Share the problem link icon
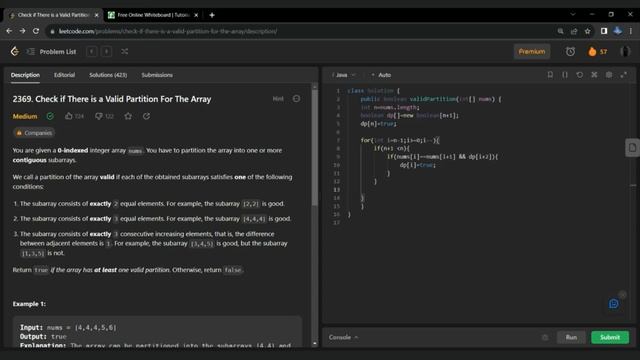This screenshot has width=640, height=360. coord(147,116)
